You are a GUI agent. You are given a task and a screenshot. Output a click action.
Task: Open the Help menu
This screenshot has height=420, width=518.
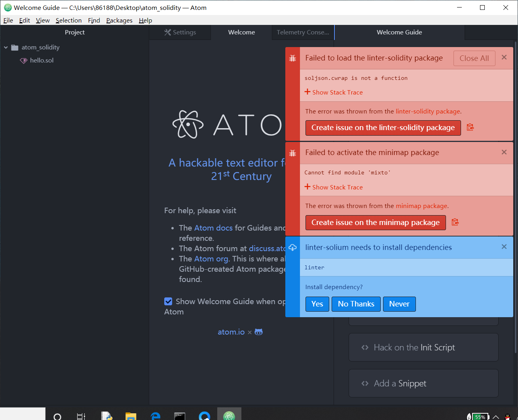pyautogui.click(x=145, y=21)
